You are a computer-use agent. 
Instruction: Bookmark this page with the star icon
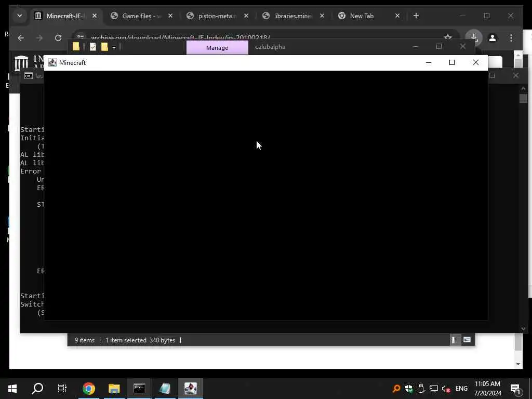[x=448, y=37]
